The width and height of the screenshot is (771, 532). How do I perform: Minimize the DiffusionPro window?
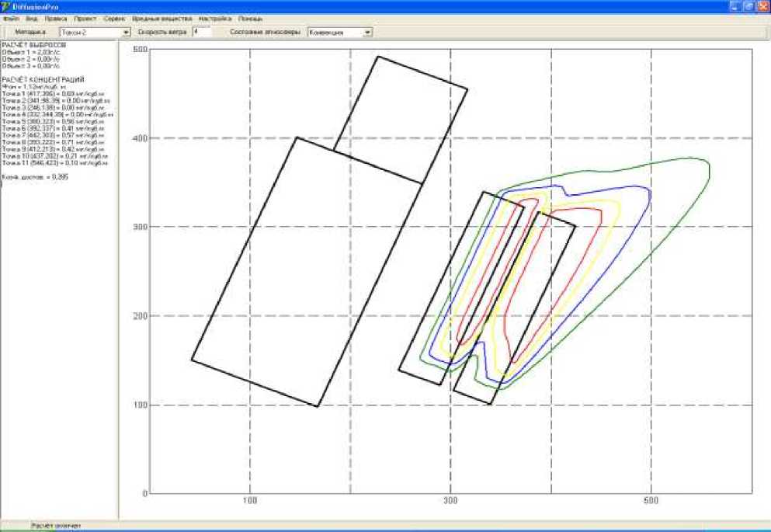(x=735, y=5)
